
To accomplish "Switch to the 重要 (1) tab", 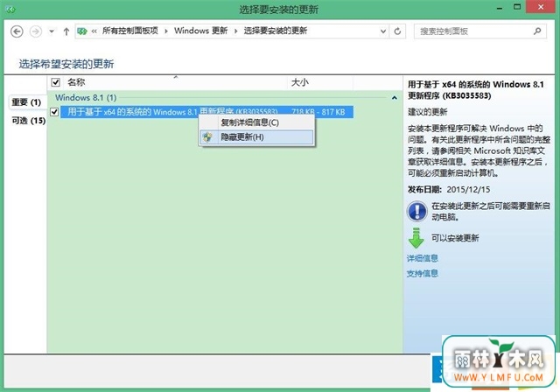I will point(26,102).
